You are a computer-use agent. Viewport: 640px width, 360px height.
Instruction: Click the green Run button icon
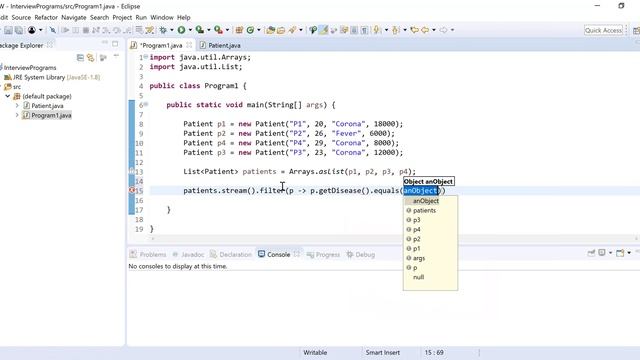pyautogui.click(x=181, y=30)
